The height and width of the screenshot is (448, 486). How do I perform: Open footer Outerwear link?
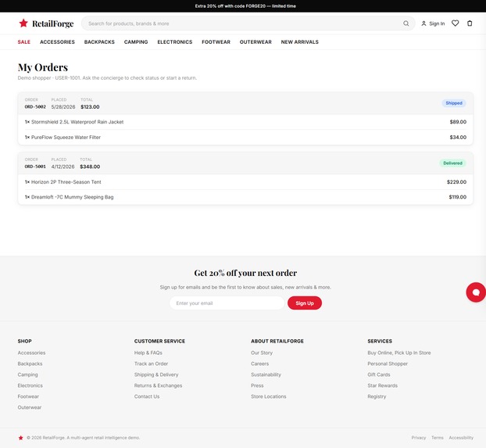pos(30,407)
